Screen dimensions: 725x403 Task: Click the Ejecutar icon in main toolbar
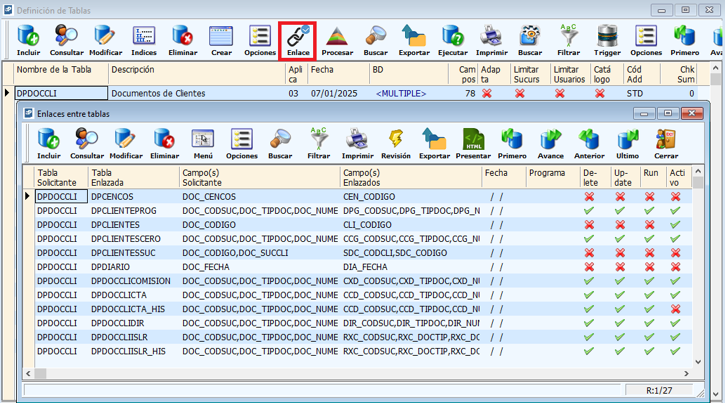pyautogui.click(x=452, y=39)
